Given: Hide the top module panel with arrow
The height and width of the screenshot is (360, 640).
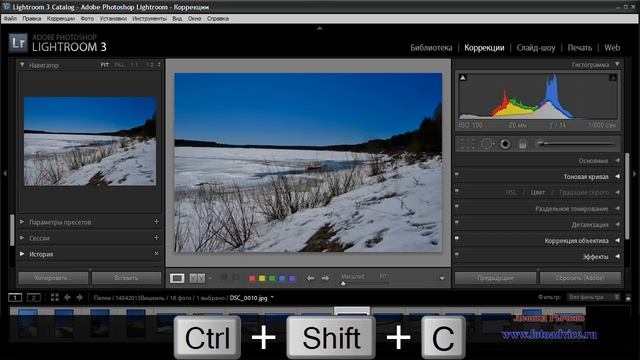Looking at the screenshot, I should coord(320,28).
